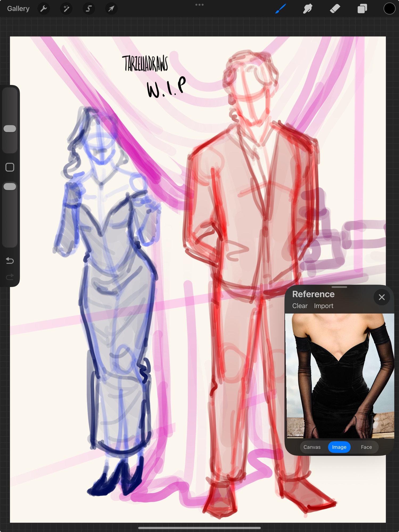Viewport: 399px width, 532px height.
Task: Select the Smudge tool
Action: [308, 9]
